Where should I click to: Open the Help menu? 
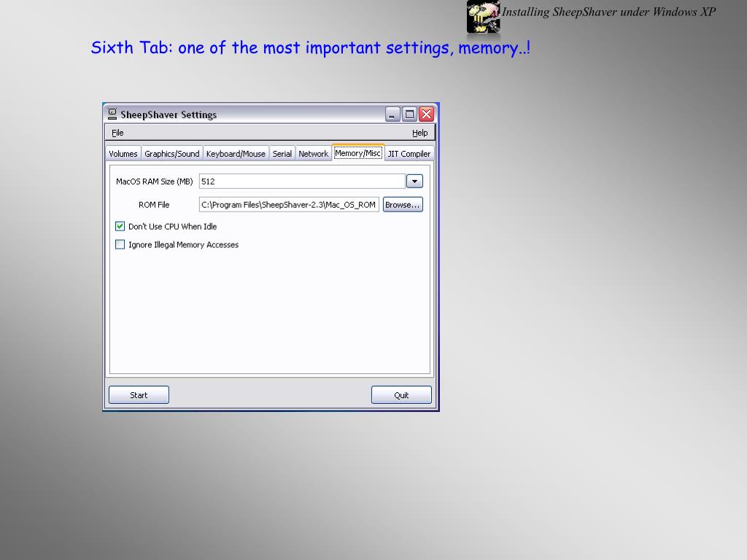pyautogui.click(x=419, y=133)
